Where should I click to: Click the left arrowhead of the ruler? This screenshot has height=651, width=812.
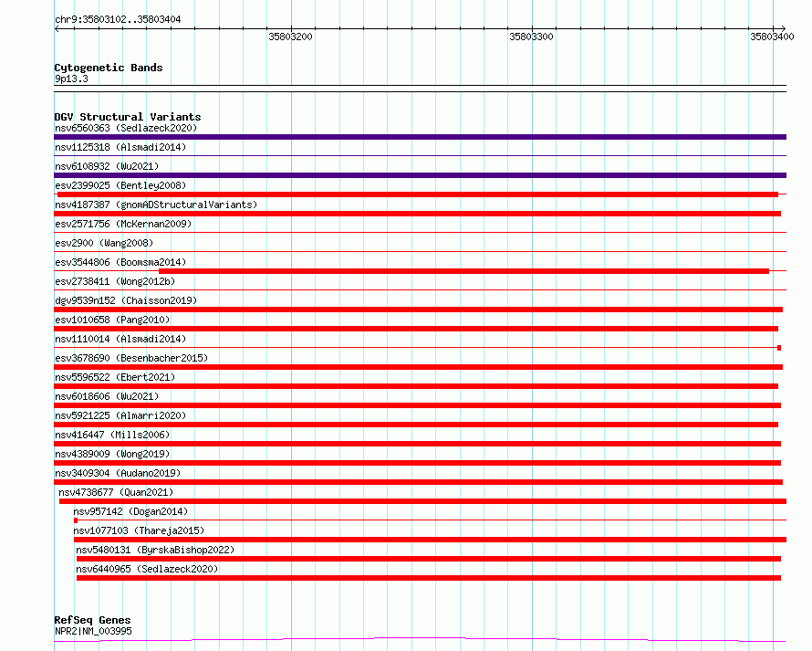(x=57, y=29)
